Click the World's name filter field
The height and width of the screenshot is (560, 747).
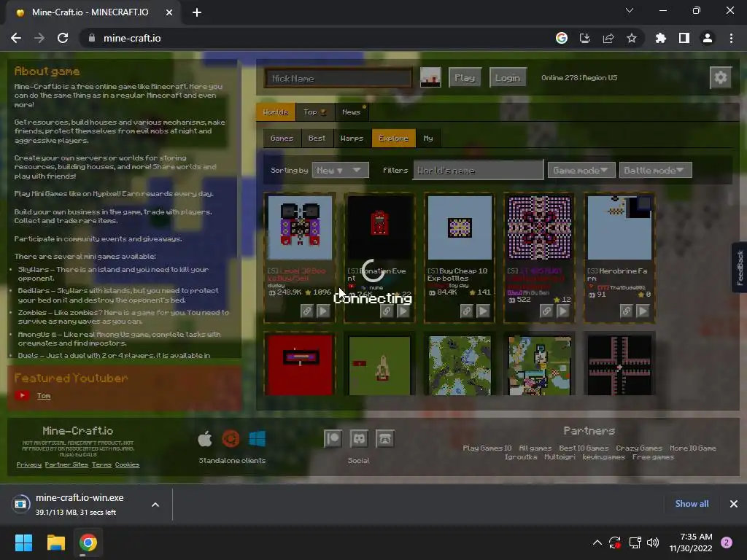coord(478,170)
